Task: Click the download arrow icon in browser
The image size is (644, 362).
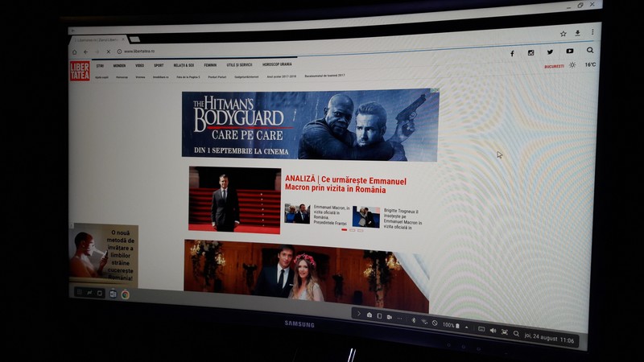Action: [577, 33]
